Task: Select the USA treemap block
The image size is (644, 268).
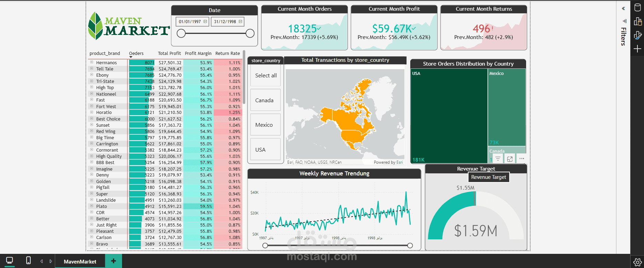Action: [x=449, y=116]
